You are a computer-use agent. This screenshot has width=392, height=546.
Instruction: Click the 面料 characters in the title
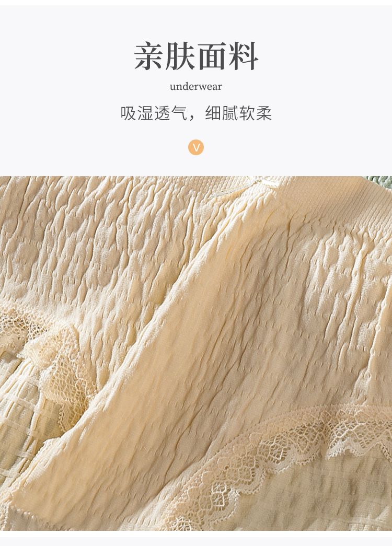click(x=227, y=56)
